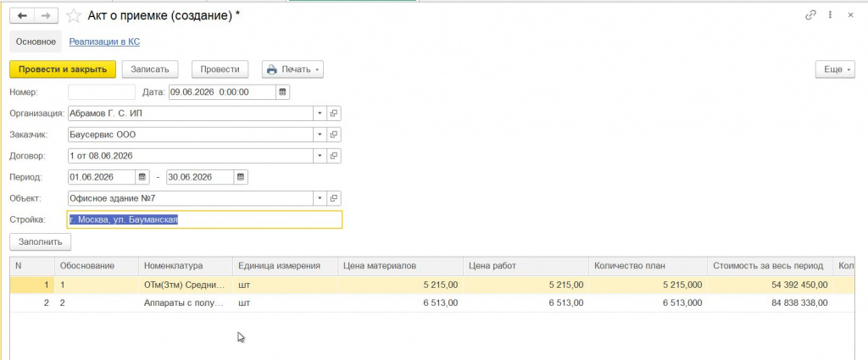Open calendar picker next to Дата field
This screenshot has height=360, width=868.
tap(282, 92)
